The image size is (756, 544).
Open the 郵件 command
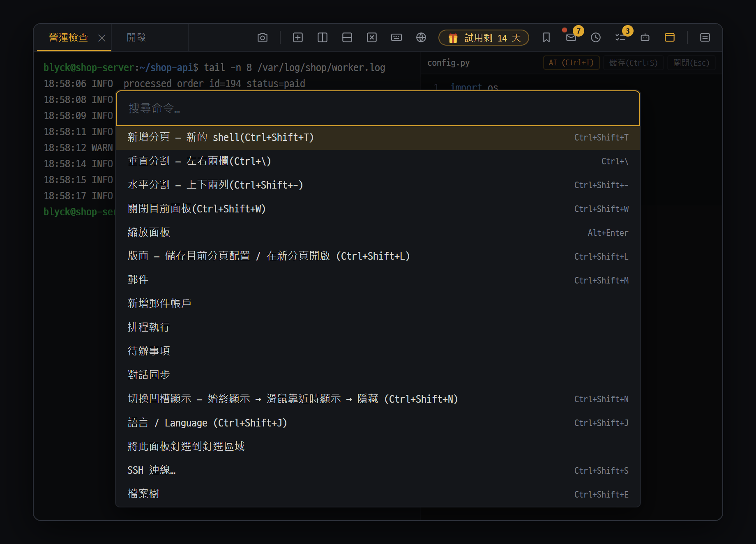coord(378,280)
